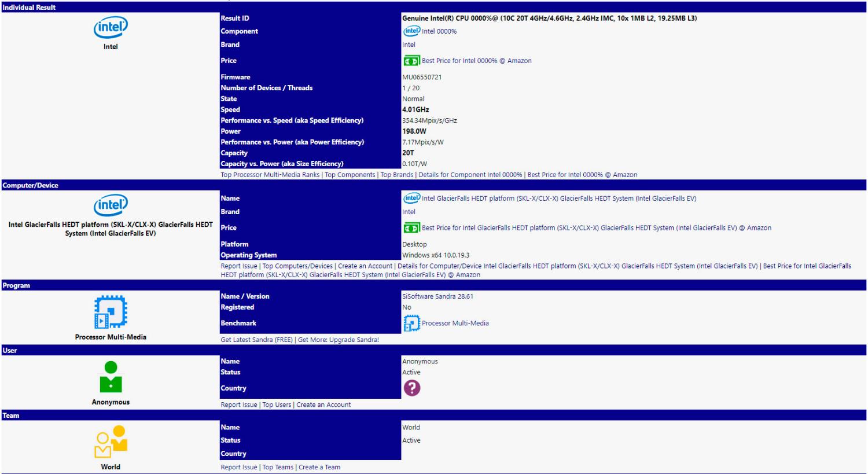Open Details for Component Intel 0000% link
The image size is (868, 474).
coord(470,175)
